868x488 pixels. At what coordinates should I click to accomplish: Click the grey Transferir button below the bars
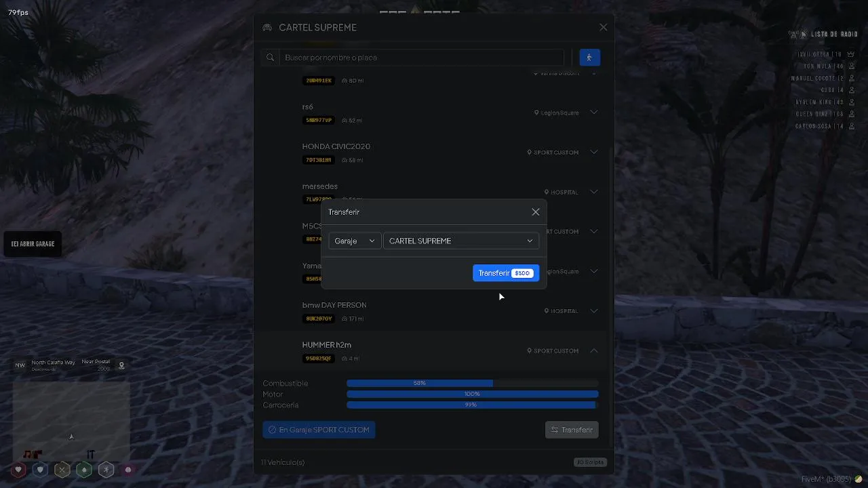pyautogui.click(x=572, y=430)
